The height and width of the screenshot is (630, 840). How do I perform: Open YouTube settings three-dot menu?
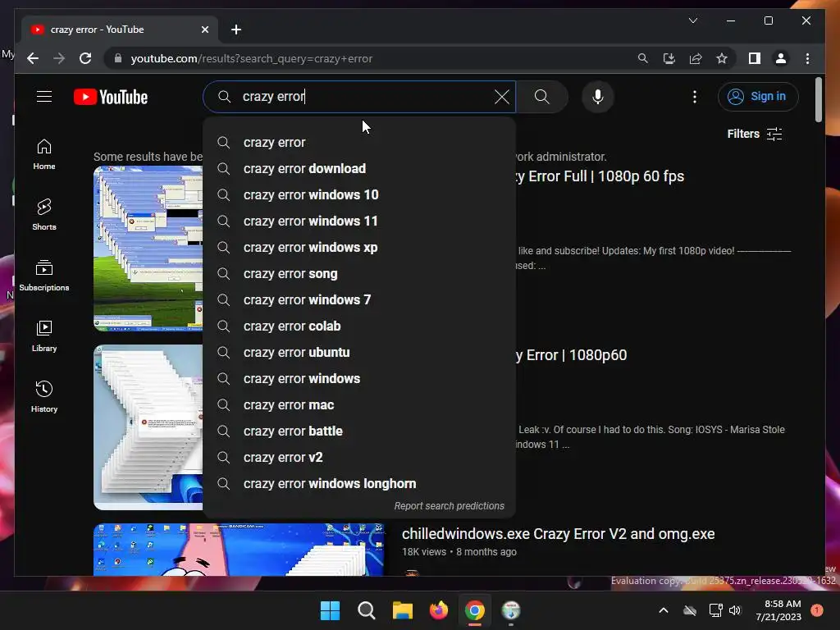(x=694, y=97)
